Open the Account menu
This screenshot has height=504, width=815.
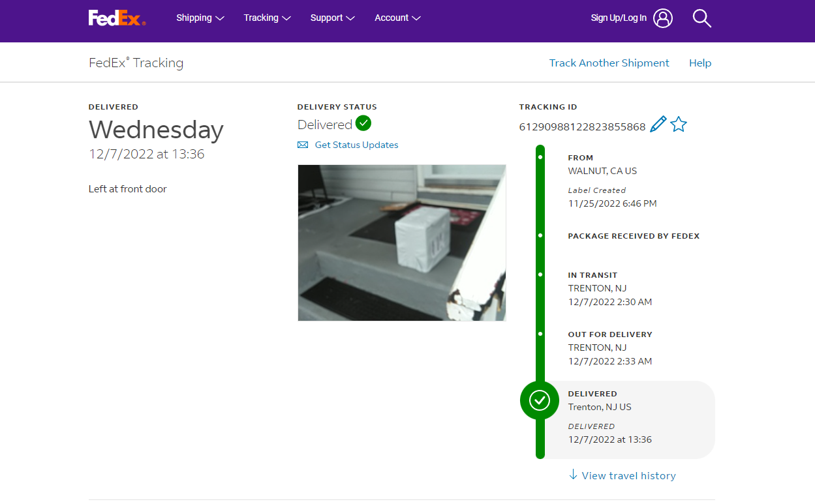[397, 18]
